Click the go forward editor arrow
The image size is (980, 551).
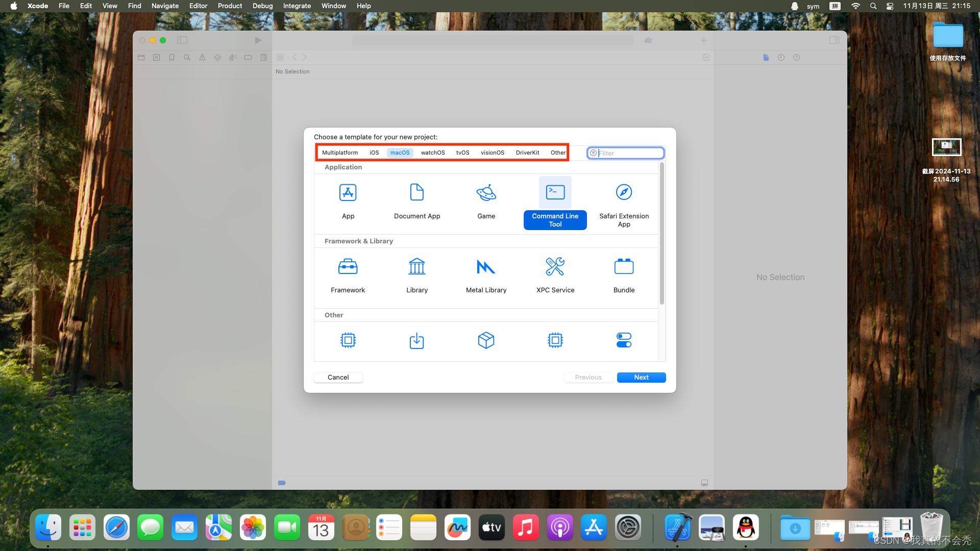pyautogui.click(x=305, y=58)
